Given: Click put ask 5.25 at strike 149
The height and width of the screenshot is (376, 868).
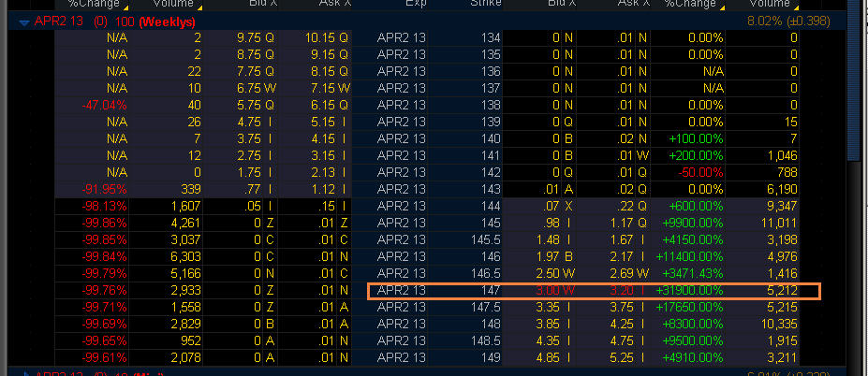Looking at the screenshot, I should pyautogui.click(x=625, y=358).
